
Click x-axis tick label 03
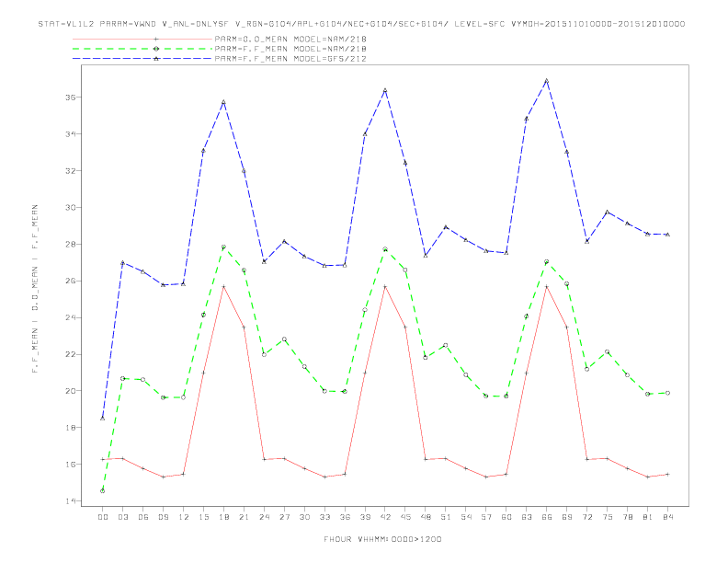tap(122, 517)
